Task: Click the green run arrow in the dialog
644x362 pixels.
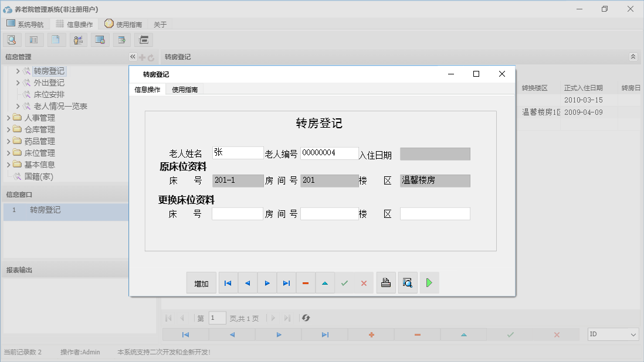Action: pyautogui.click(x=429, y=282)
